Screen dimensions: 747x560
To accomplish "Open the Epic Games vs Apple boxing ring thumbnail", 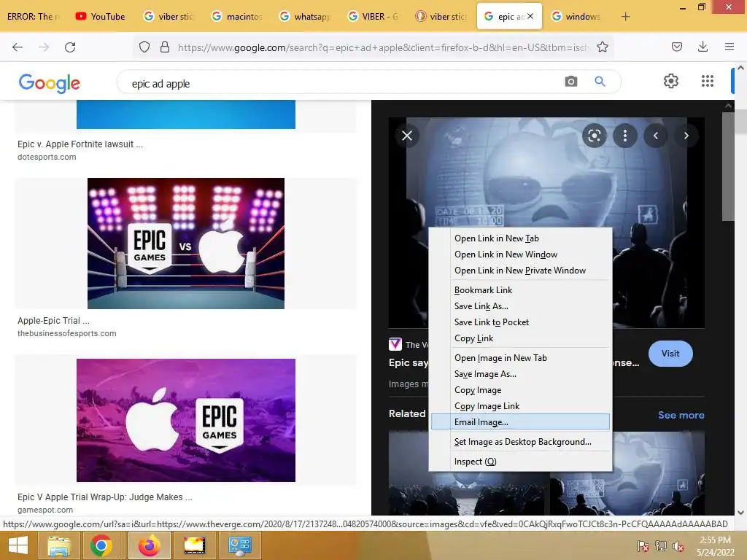I will point(186,244).
